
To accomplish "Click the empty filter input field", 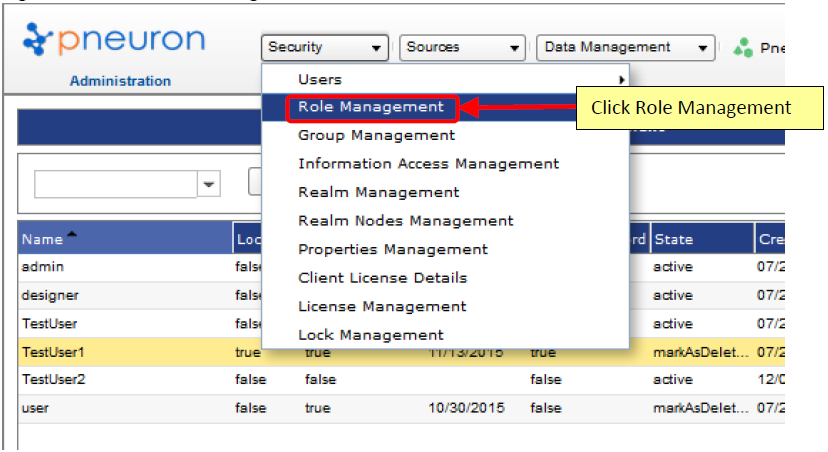I will 116,184.
